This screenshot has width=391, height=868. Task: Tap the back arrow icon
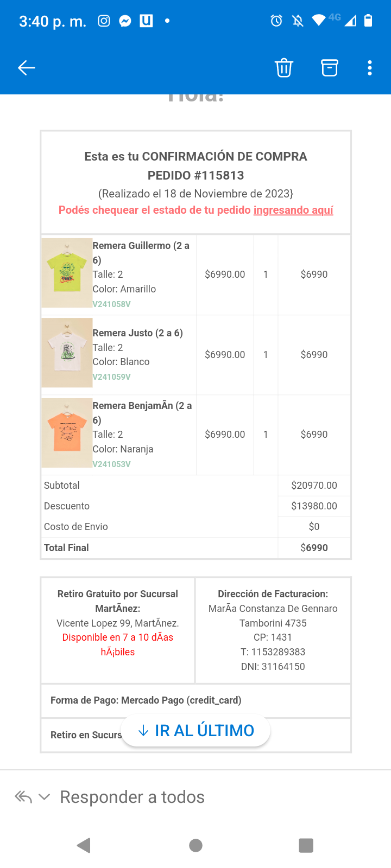coord(26,68)
